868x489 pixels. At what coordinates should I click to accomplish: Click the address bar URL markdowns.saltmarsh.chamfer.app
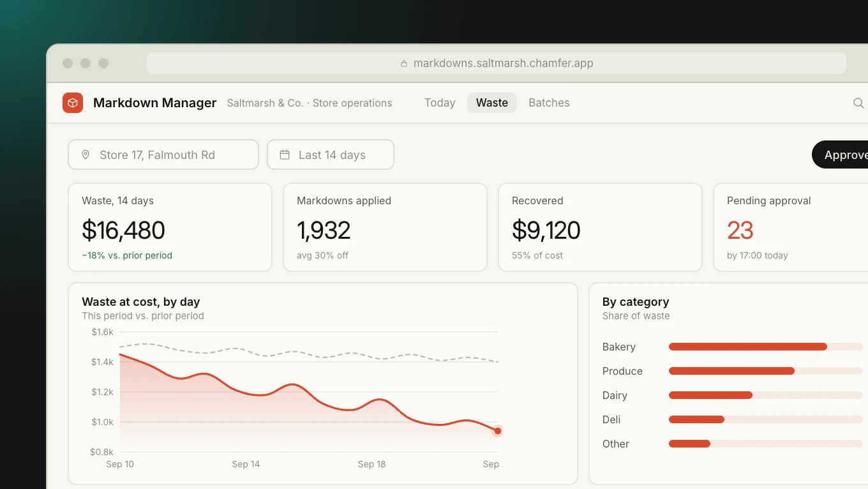503,63
